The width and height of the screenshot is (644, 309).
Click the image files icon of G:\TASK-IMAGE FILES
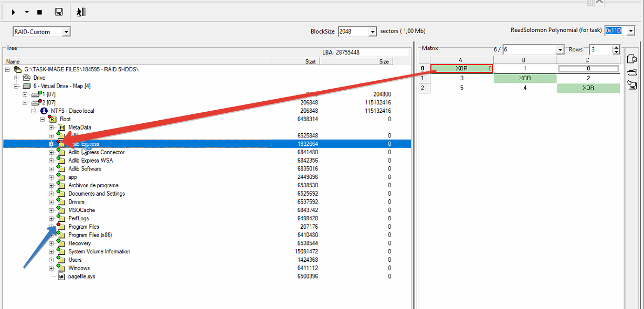(17, 69)
